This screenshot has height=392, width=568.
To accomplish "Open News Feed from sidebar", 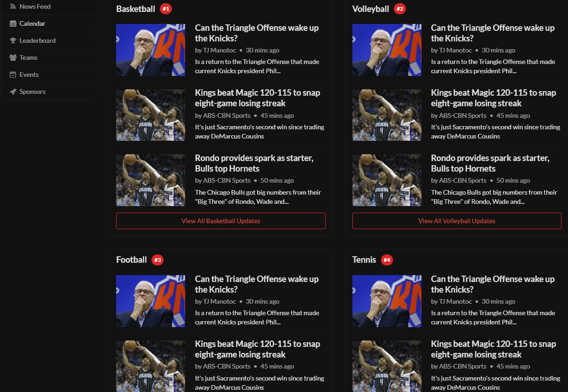I will [x=48, y=6].
